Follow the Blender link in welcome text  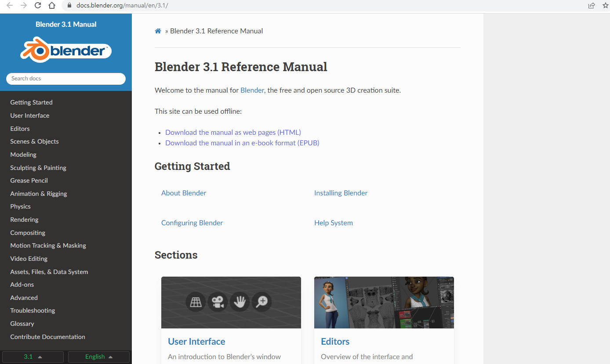click(252, 90)
